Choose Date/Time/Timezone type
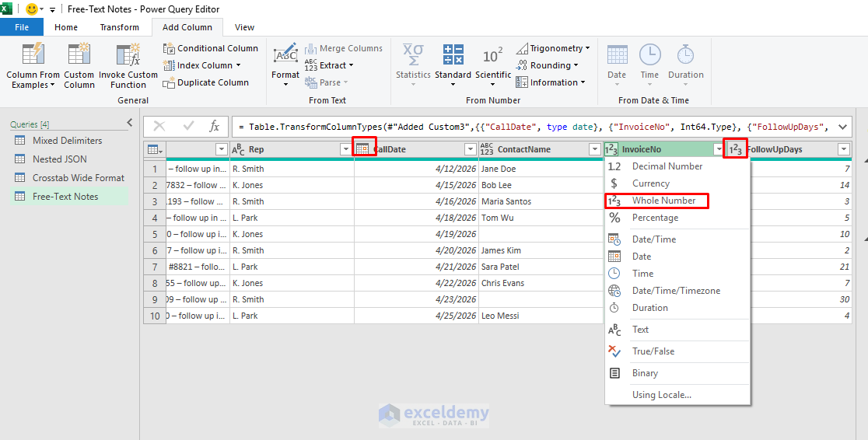This screenshot has height=440, width=868. 677,291
